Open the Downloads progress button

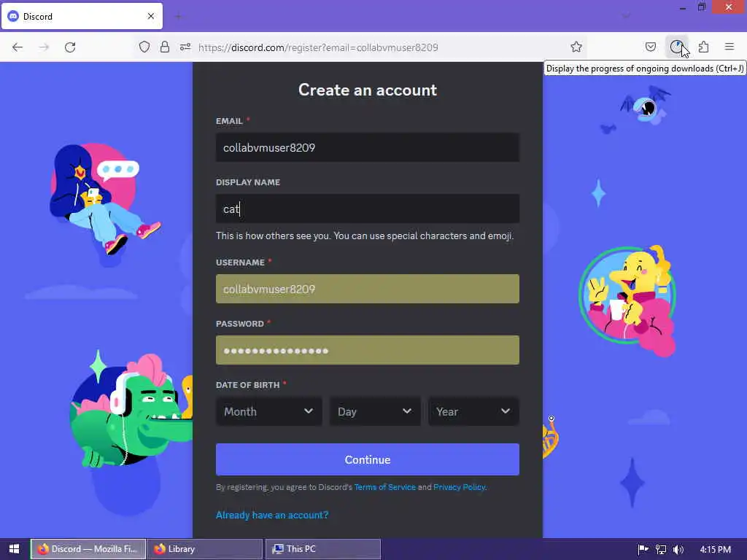(676, 47)
